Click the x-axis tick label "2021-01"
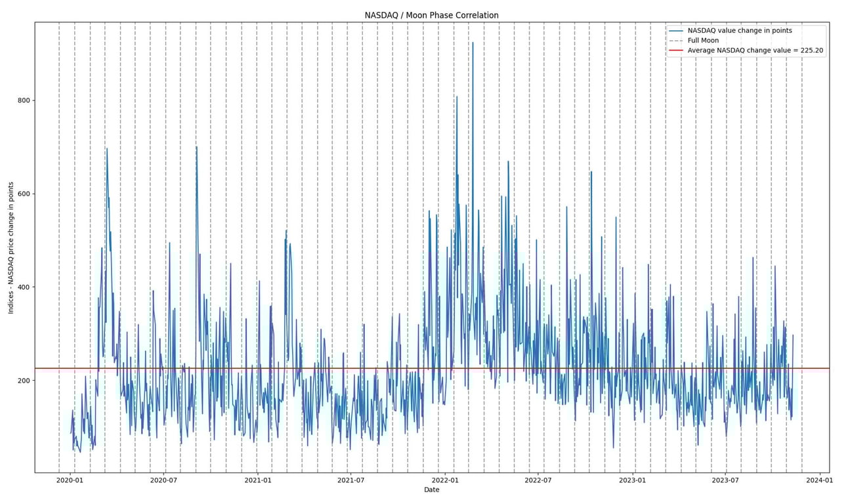 click(258, 480)
